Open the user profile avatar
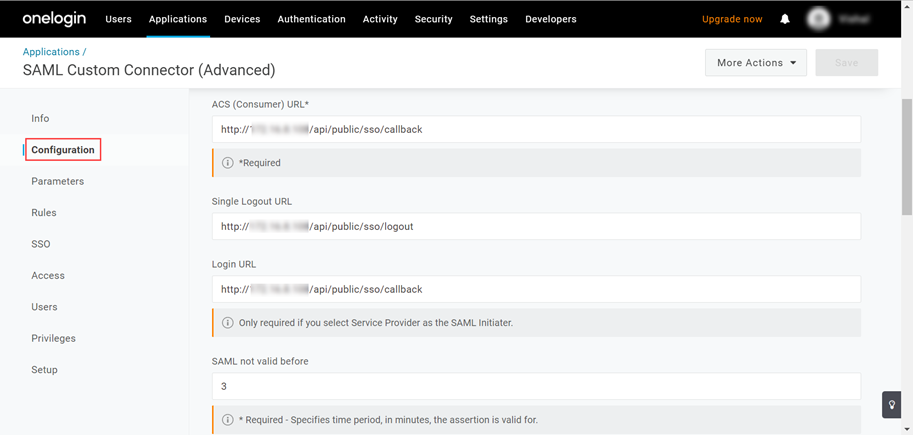Screen dimensions: 913x435 (x=819, y=19)
